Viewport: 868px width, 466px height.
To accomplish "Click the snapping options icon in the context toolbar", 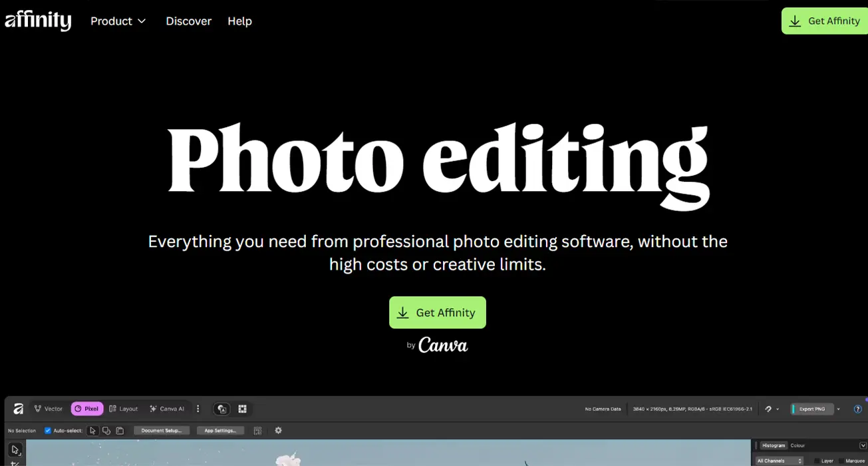I will coord(257,431).
